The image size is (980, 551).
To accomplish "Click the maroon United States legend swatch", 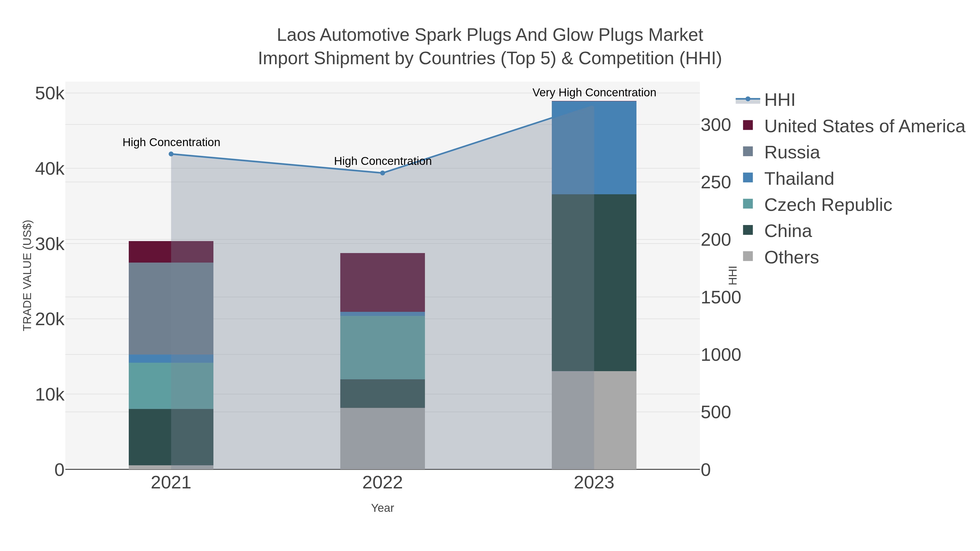I will (748, 125).
